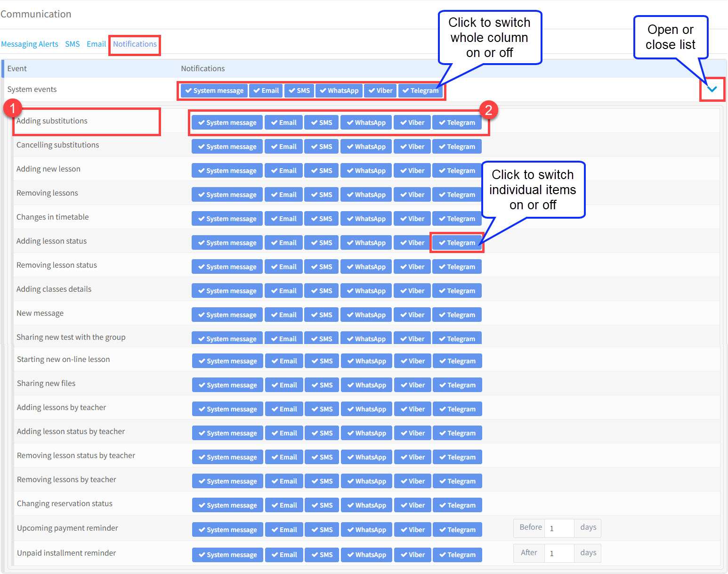The width and height of the screenshot is (728, 574).
Task: Switch off System message column header toggle
Action: (214, 90)
